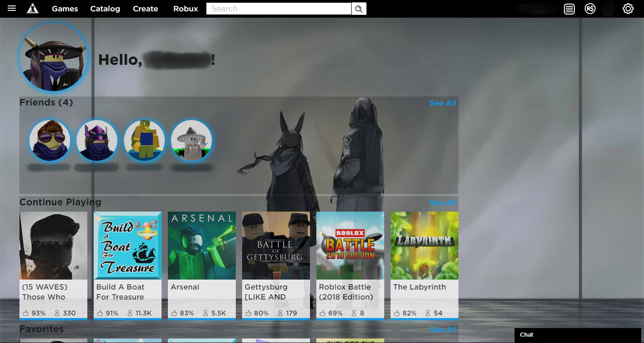644x343 pixels.
Task: Open the settings gear icon
Action: click(628, 9)
